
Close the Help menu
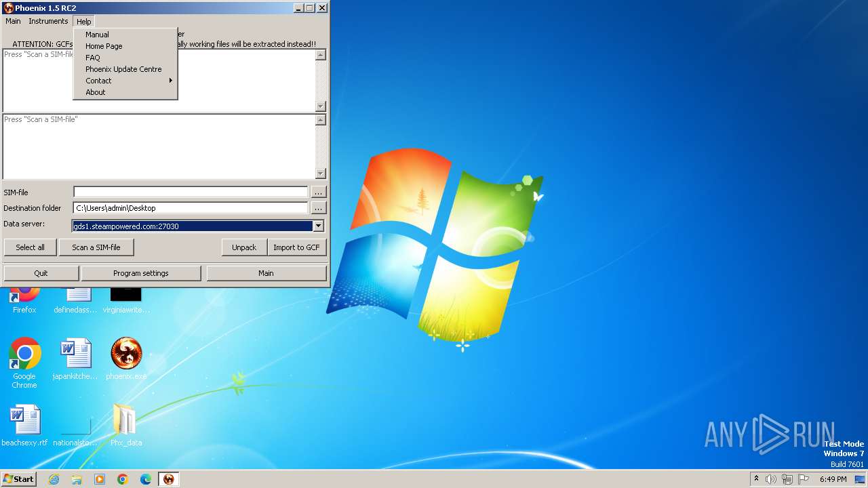[x=83, y=22]
